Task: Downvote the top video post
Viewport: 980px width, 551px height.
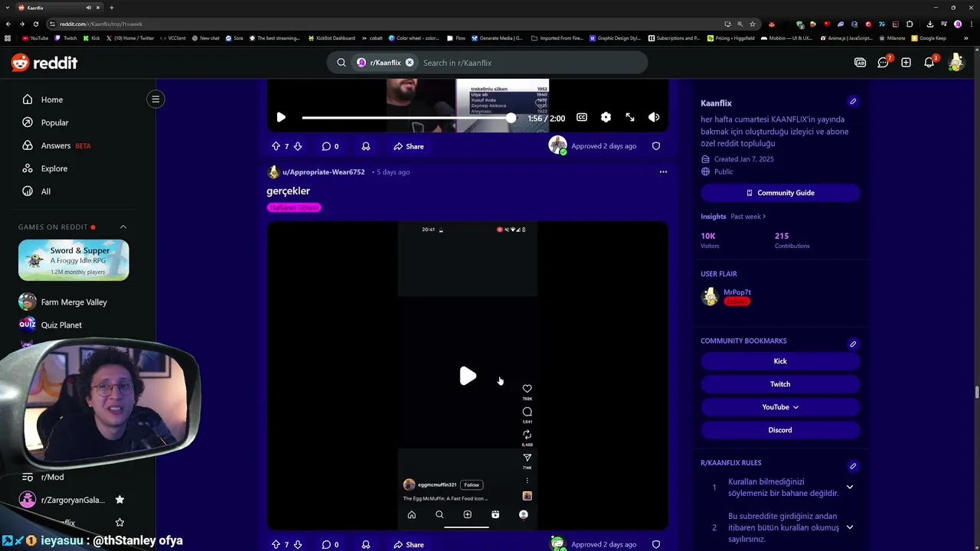Action: click(x=298, y=146)
